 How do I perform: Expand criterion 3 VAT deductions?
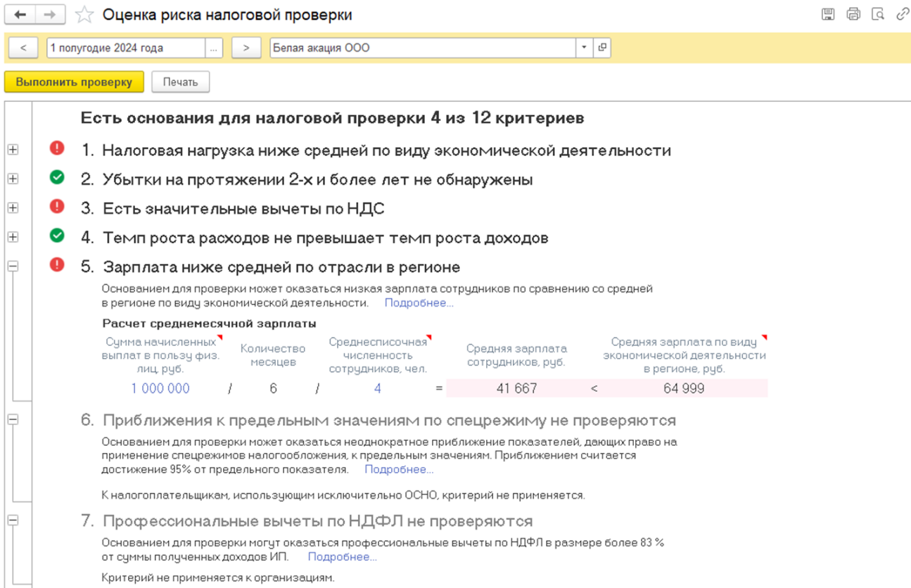(x=13, y=208)
